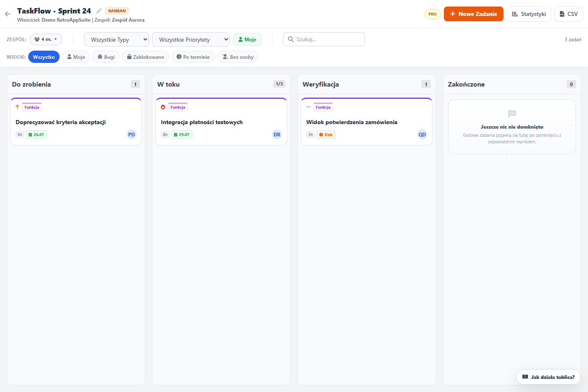Image resolution: width=588 pixels, height=392 pixels.
Task: Click the owner and team subtitle line
Action: 81,20
